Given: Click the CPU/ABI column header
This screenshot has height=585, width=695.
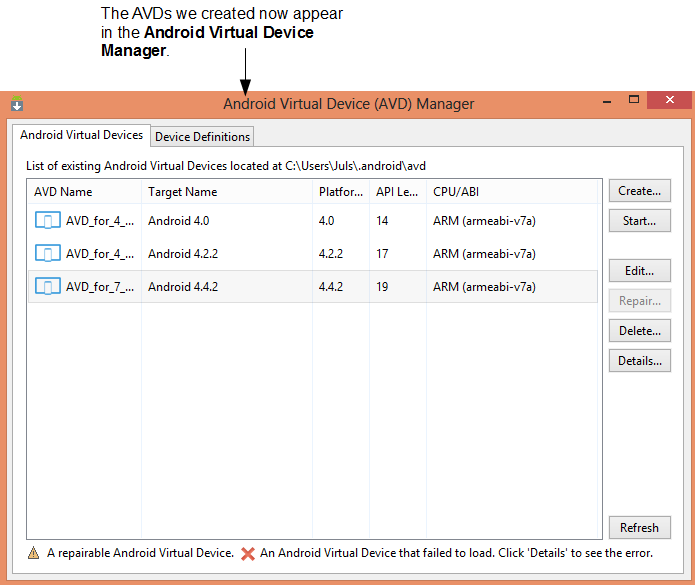Looking at the screenshot, I should [x=512, y=192].
